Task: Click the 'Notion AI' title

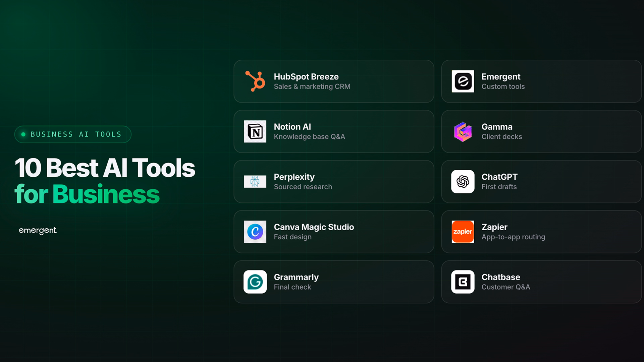Action: coord(292,127)
